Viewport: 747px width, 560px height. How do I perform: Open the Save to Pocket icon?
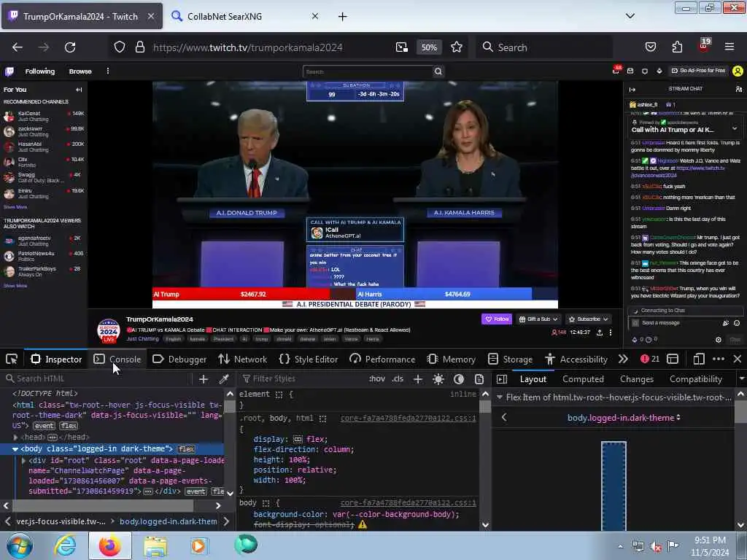[650, 47]
